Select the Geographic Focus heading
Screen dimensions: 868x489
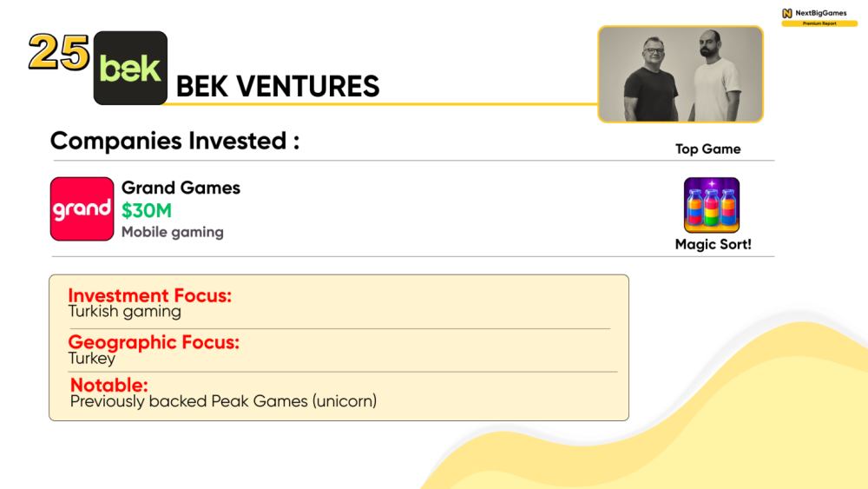click(154, 342)
